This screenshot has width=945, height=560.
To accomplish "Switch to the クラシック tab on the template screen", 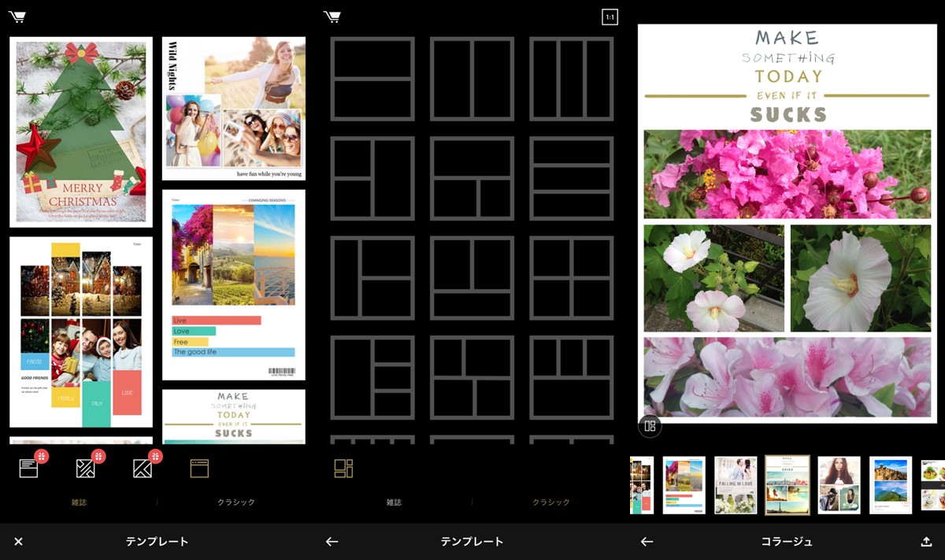I will [235, 501].
